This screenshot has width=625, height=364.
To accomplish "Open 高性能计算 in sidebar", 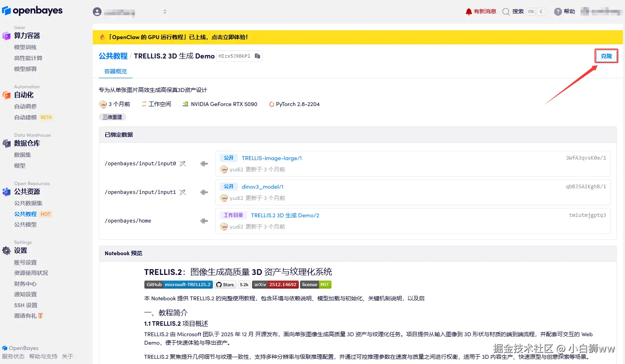I will 28,58.
